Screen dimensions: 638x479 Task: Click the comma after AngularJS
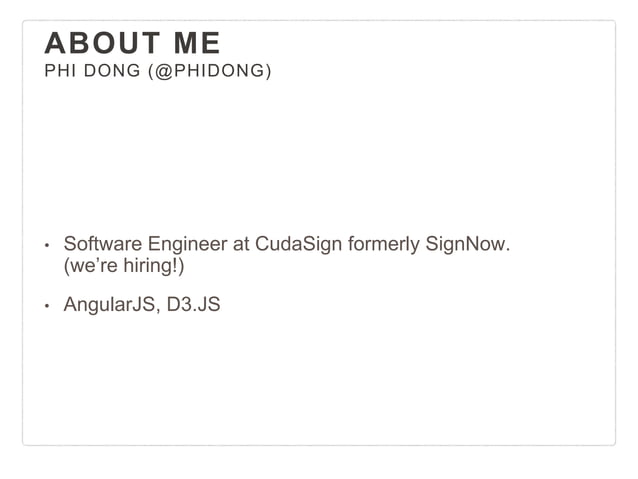coord(157,311)
